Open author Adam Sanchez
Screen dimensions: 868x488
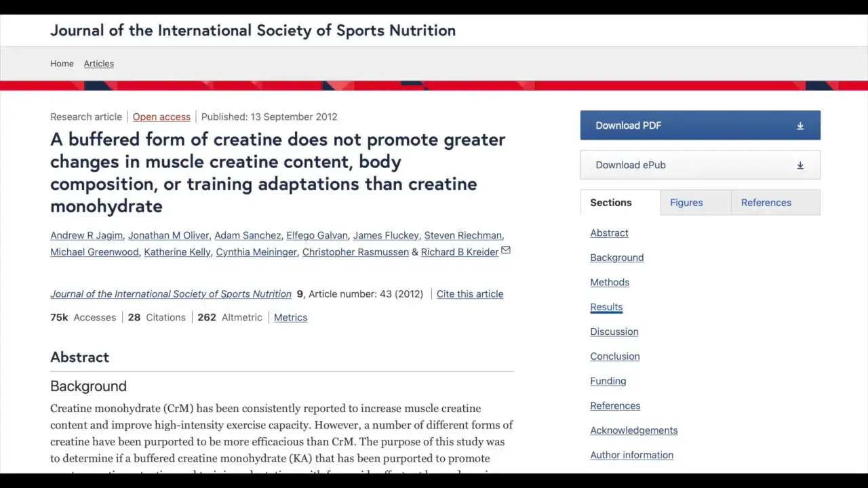(x=248, y=235)
